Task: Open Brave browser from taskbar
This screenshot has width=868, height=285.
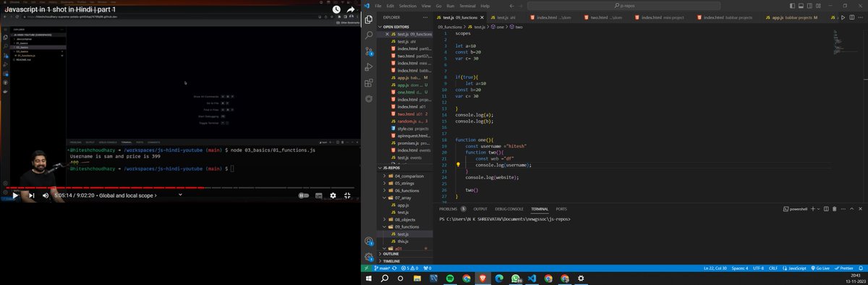Action: 482,278
